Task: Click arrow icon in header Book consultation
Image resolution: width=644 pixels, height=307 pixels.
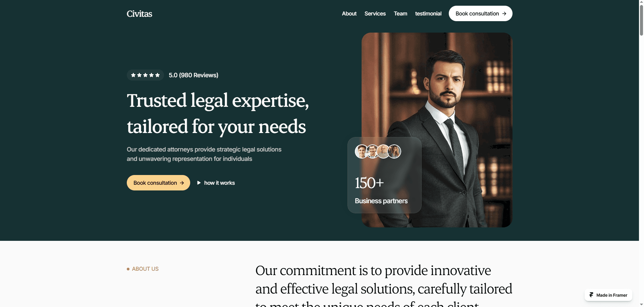Action: tap(504, 13)
